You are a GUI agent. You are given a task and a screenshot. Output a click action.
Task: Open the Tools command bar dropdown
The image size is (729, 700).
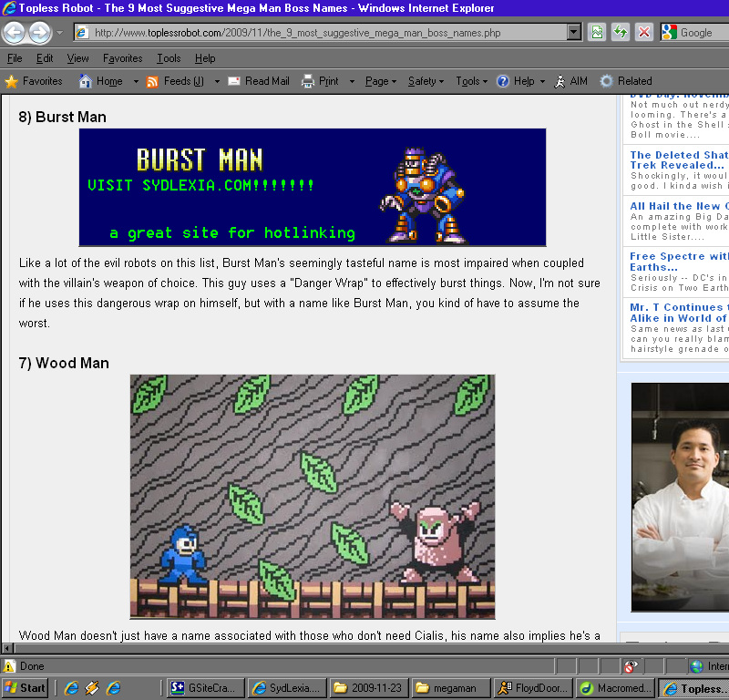(471, 81)
